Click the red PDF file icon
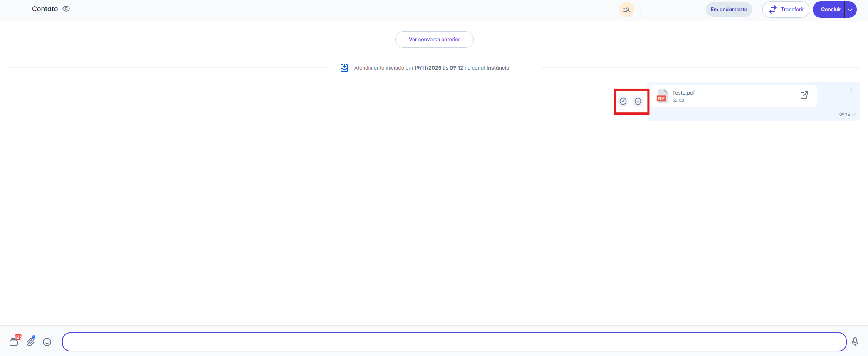Screen dimensions: 868x356 click(x=662, y=96)
